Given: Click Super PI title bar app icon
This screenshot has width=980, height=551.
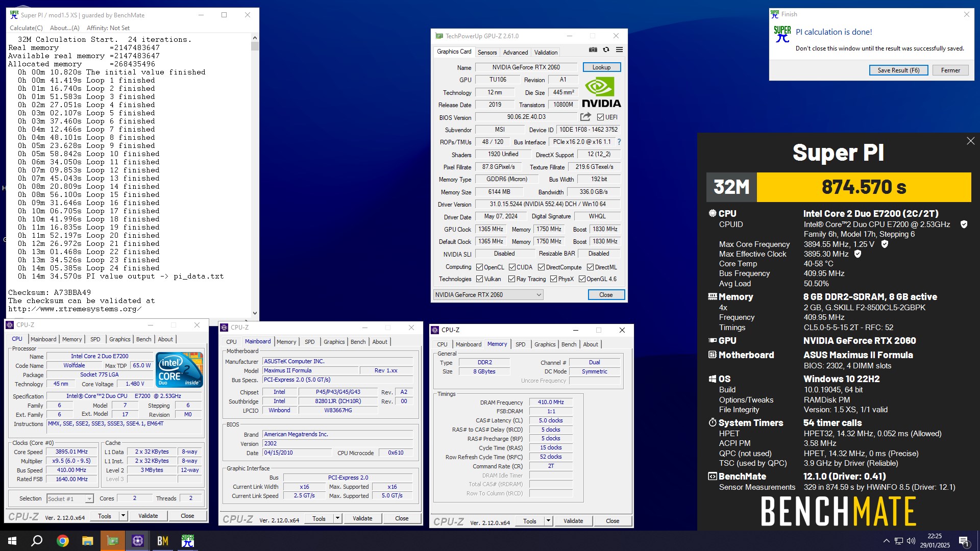Looking at the screenshot, I should (14, 15).
